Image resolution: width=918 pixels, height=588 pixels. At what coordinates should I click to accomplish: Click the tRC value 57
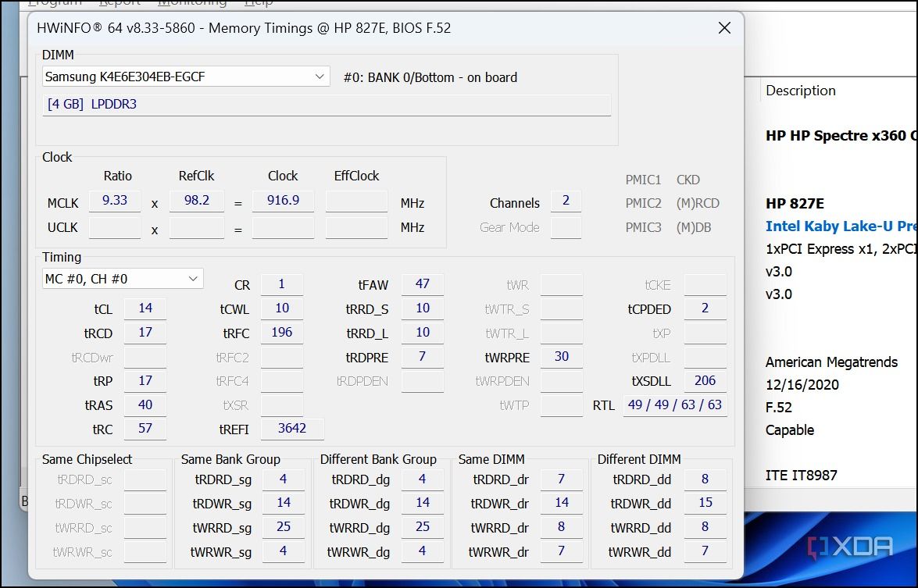[x=145, y=429]
